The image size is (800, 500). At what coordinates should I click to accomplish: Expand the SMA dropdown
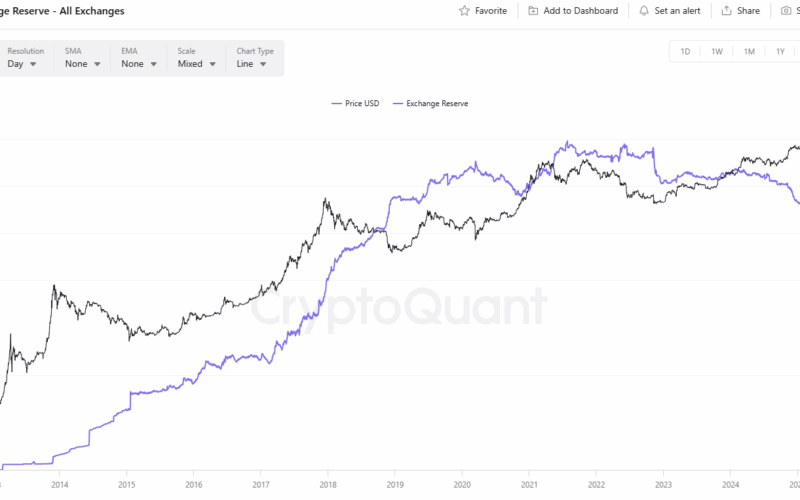pyautogui.click(x=83, y=64)
